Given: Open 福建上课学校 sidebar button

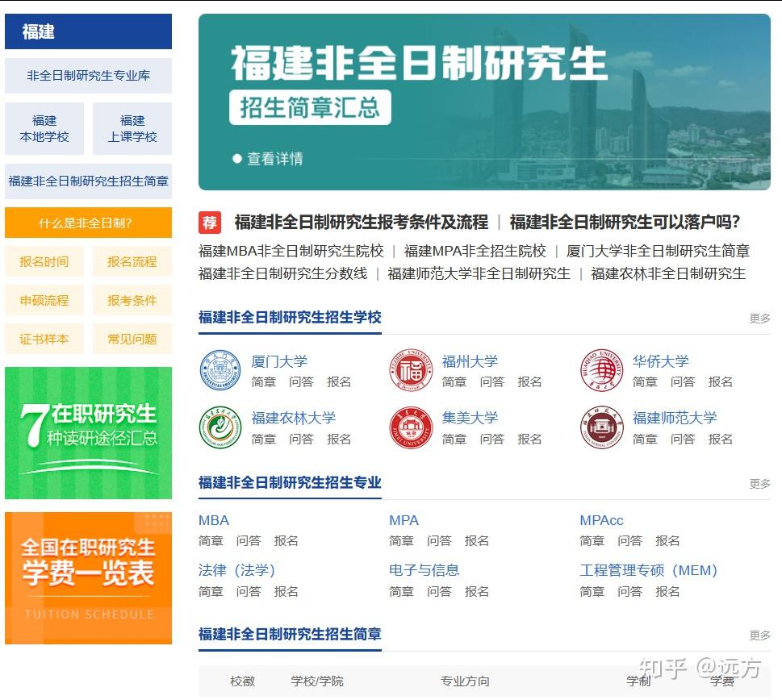Looking at the screenshot, I should coord(132,128).
